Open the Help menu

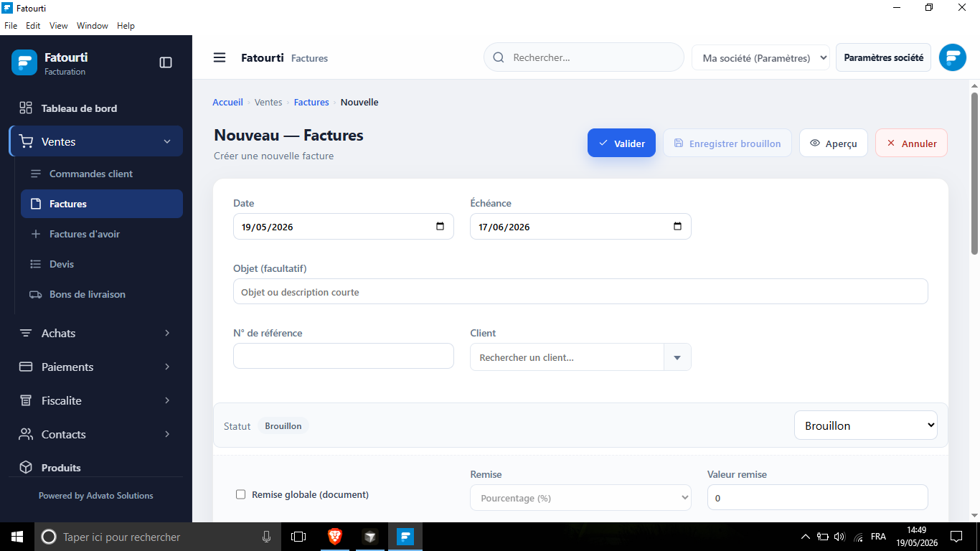pos(126,26)
